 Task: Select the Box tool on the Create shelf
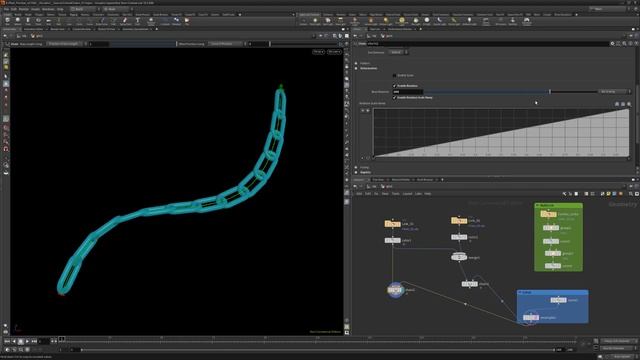(x=7, y=21)
